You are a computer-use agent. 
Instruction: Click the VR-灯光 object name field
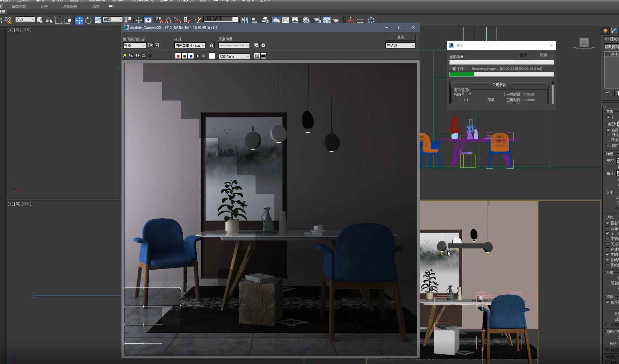(611, 39)
